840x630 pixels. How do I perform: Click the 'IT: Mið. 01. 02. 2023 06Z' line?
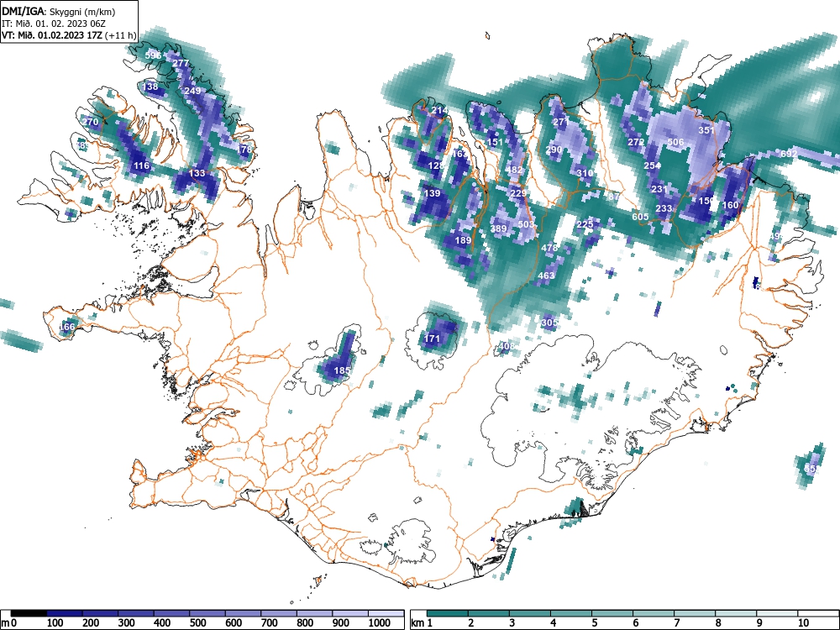click(x=54, y=24)
